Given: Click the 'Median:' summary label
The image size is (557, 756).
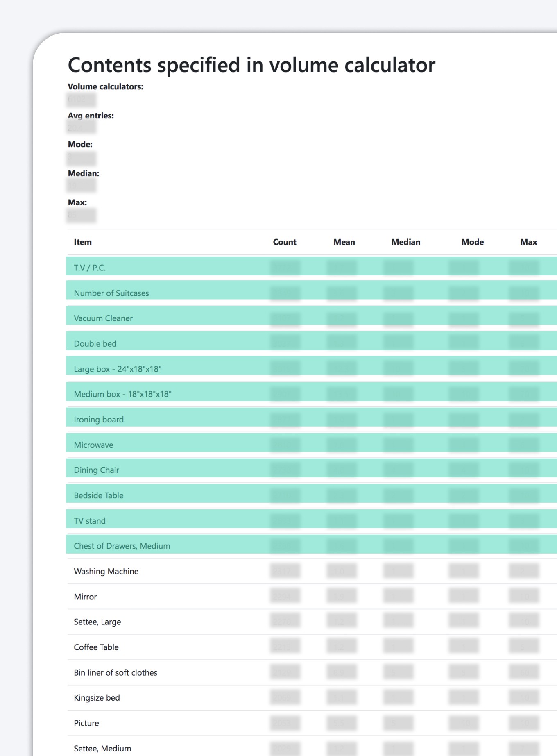Looking at the screenshot, I should pyautogui.click(x=84, y=173).
